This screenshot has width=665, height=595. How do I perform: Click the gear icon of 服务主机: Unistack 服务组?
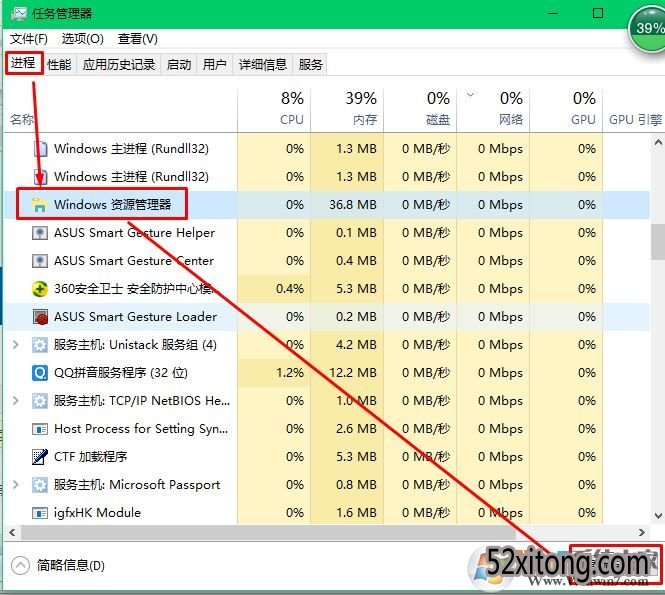pyautogui.click(x=40, y=345)
